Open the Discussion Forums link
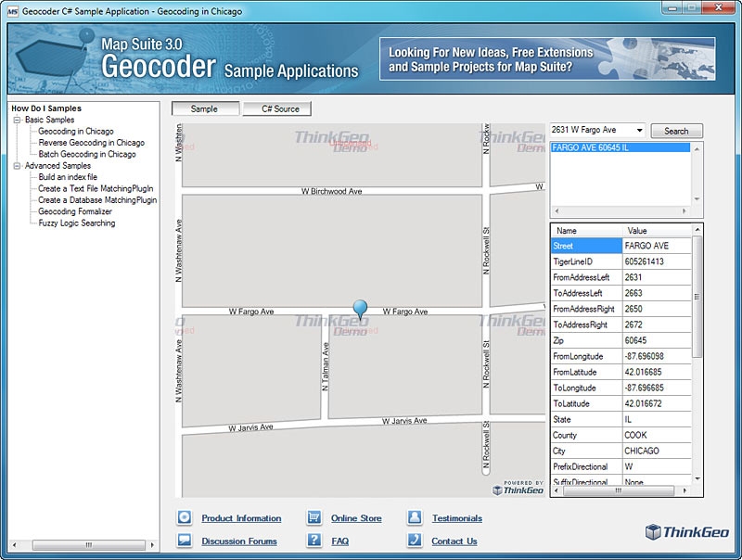 point(239,541)
